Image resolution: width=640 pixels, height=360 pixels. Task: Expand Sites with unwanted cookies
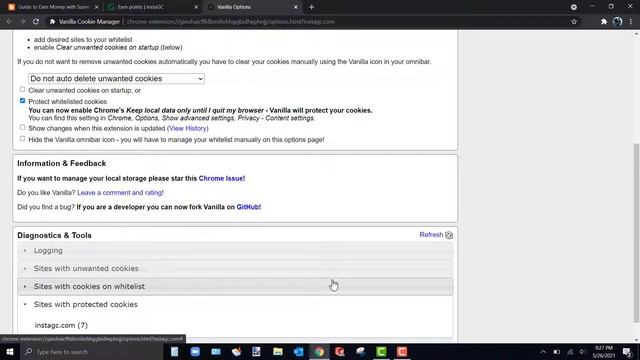click(x=235, y=269)
